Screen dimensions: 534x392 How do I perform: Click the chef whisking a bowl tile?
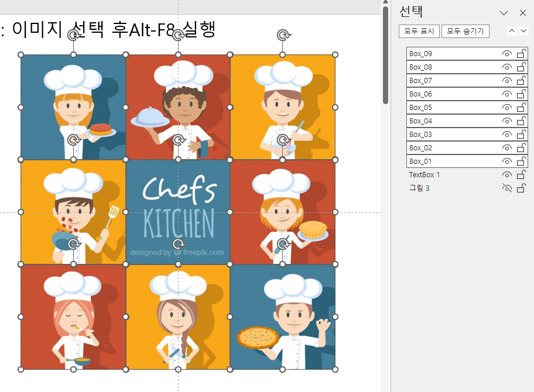pyautogui.click(x=283, y=107)
